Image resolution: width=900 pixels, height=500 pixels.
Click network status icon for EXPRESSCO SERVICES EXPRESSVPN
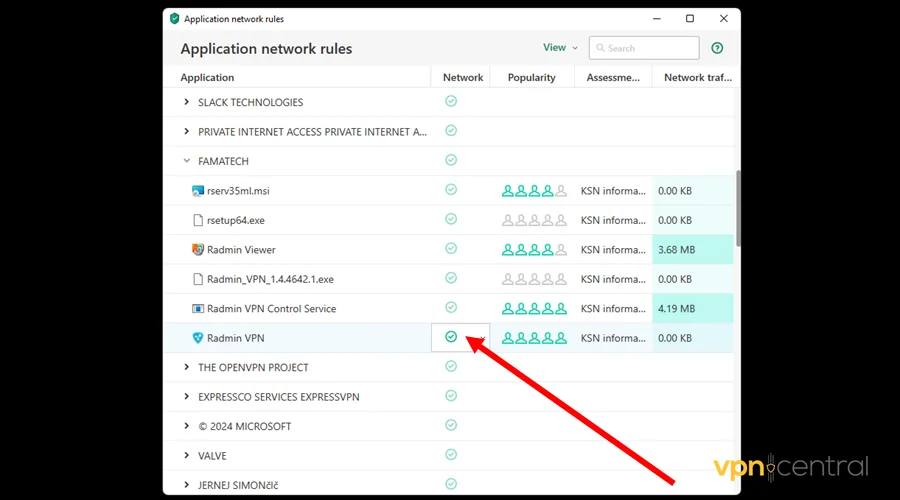451,396
